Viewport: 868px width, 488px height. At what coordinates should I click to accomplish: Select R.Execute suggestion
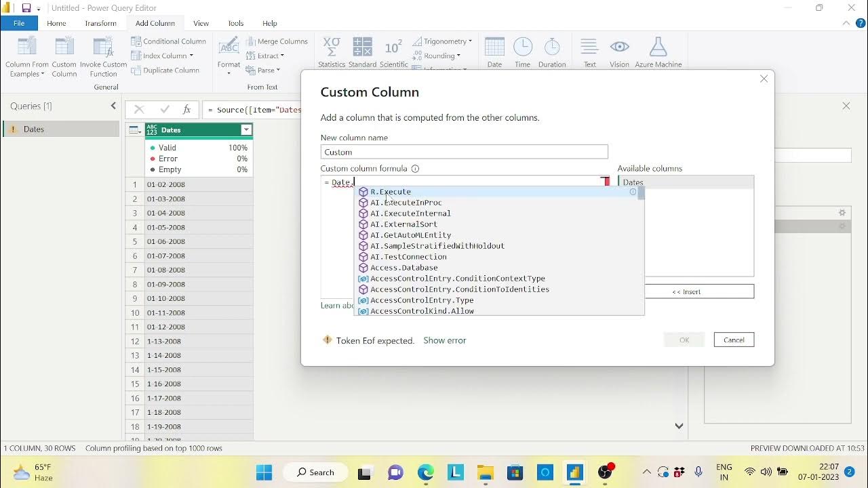498,192
